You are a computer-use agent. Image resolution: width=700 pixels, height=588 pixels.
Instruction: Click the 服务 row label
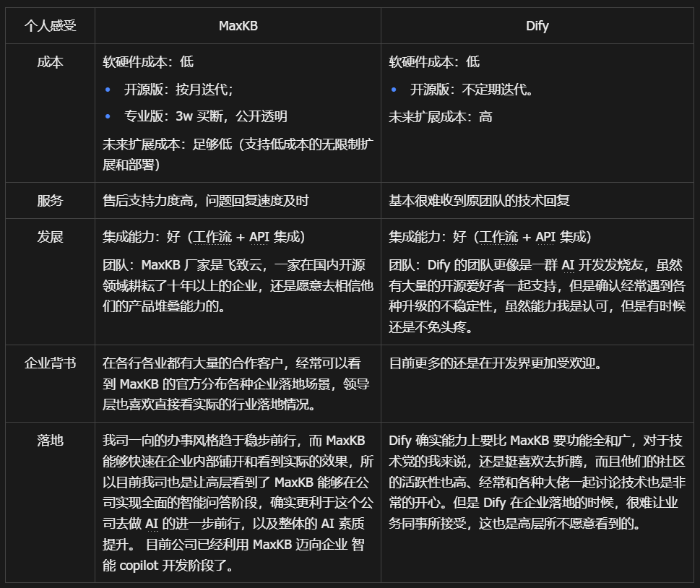(50, 201)
